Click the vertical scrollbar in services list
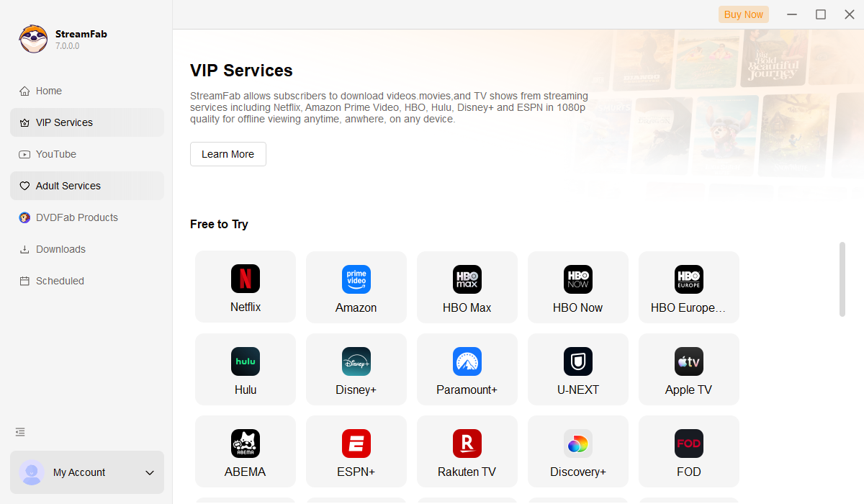The height and width of the screenshot is (504, 864). (x=842, y=279)
